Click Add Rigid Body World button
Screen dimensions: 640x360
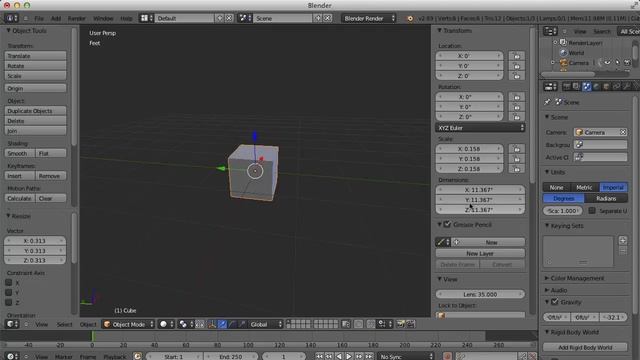coord(585,347)
